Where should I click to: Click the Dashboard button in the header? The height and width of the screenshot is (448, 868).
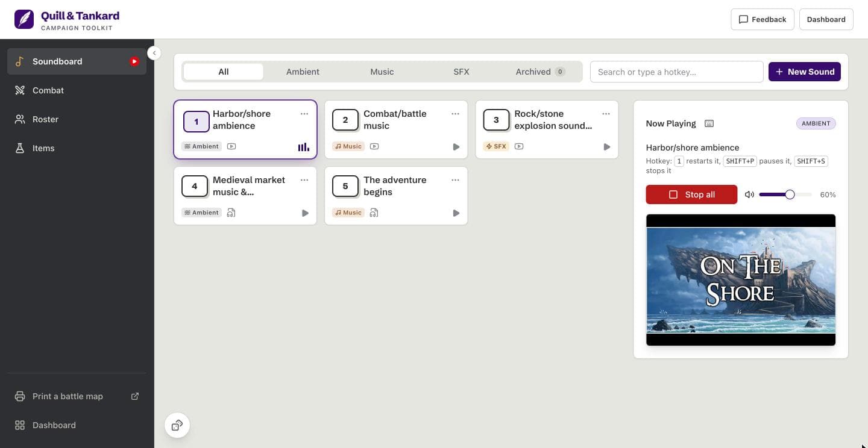tap(826, 19)
